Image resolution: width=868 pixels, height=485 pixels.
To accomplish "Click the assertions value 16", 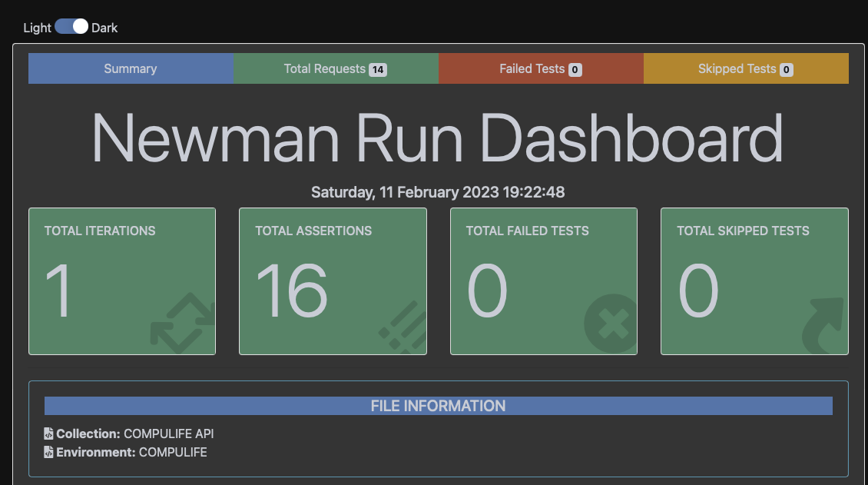I will pyautogui.click(x=292, y=290).
